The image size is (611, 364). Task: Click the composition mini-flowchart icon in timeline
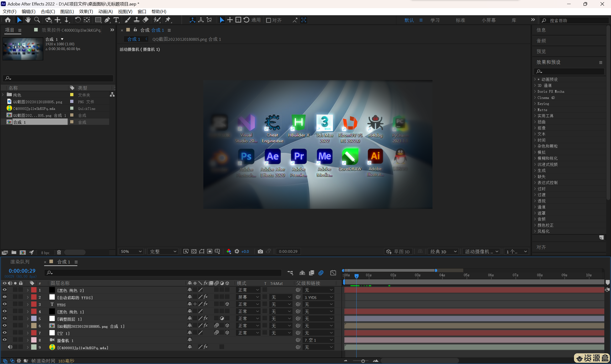290,273
